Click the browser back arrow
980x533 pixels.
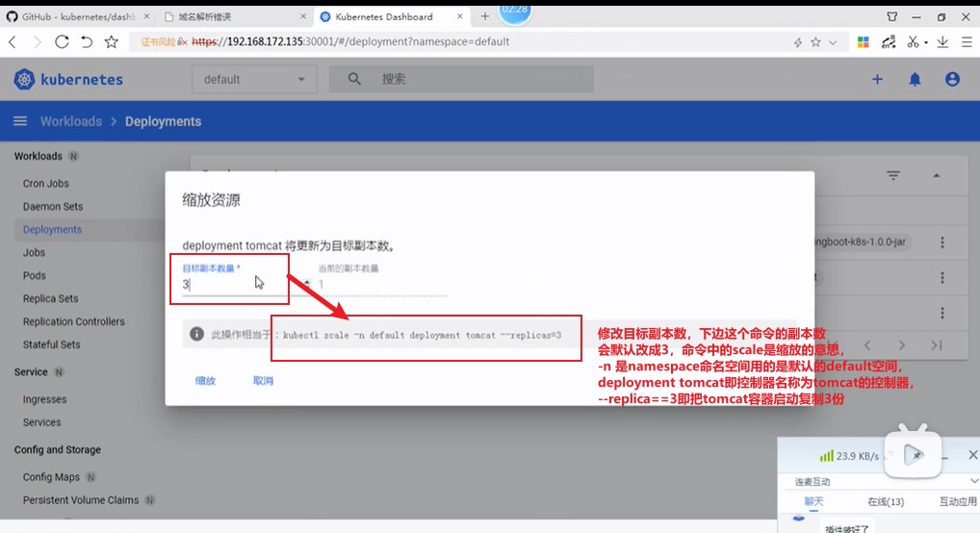(x=13, y=42)
